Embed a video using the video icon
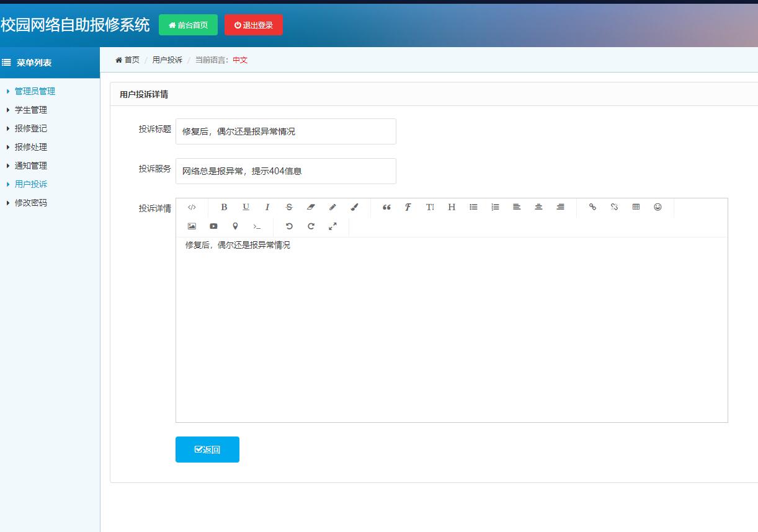 pos(213,226)
